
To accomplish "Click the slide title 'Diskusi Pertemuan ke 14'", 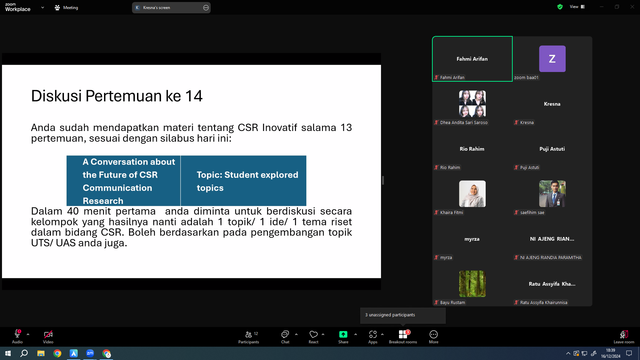I will tap(117, 96).
